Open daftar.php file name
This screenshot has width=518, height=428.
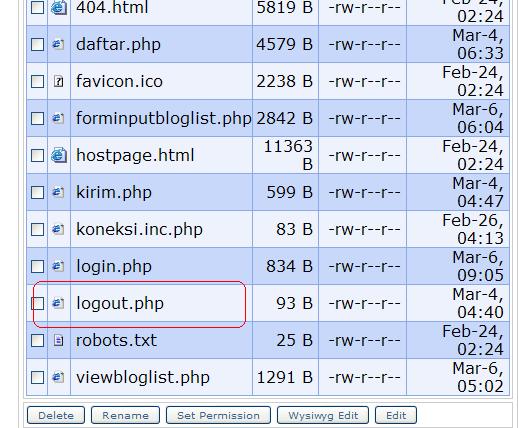pos(118,44)
